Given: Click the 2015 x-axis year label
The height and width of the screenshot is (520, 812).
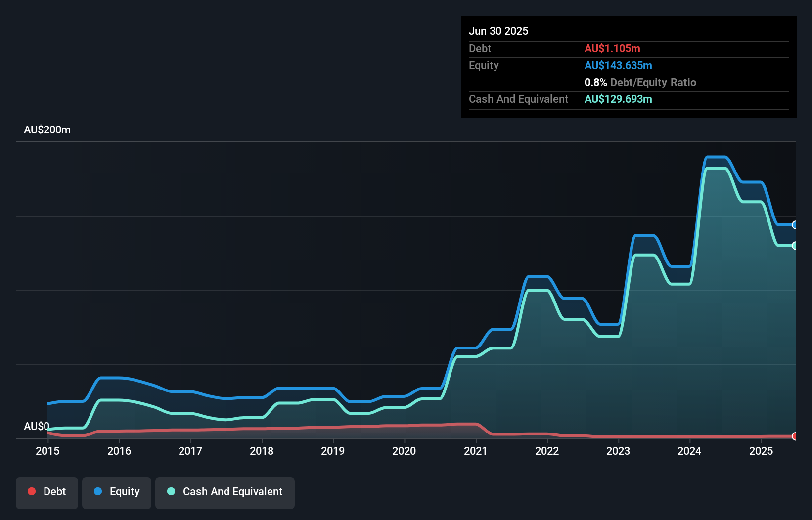Looking at the screenshot, I should point(47,451).
